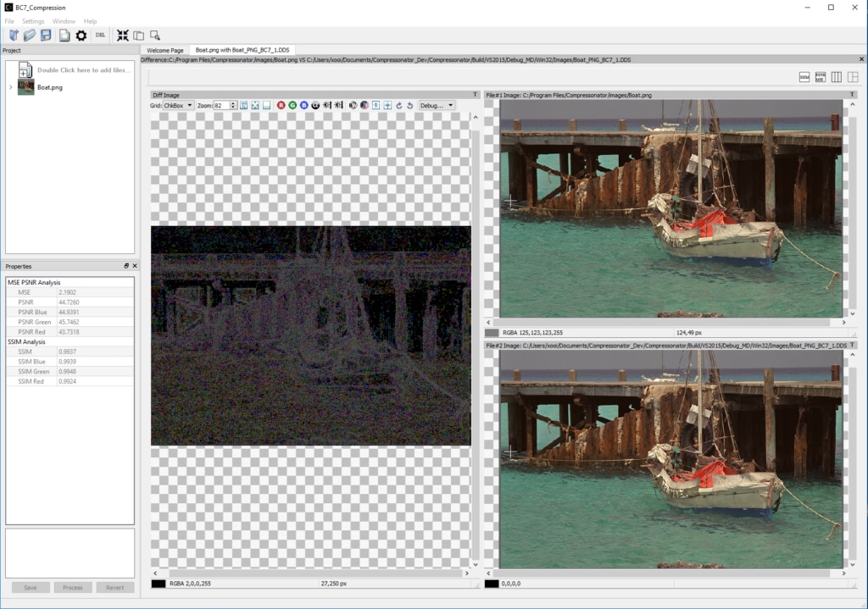
Task: Open the Settings menu
Action: [33, 21]
